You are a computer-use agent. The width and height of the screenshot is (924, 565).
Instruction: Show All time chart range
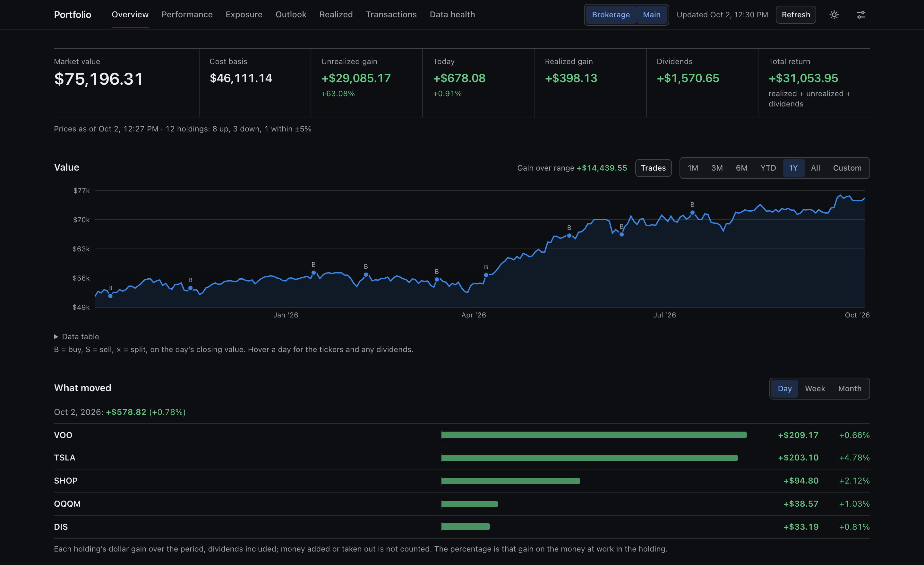point(815,168)
